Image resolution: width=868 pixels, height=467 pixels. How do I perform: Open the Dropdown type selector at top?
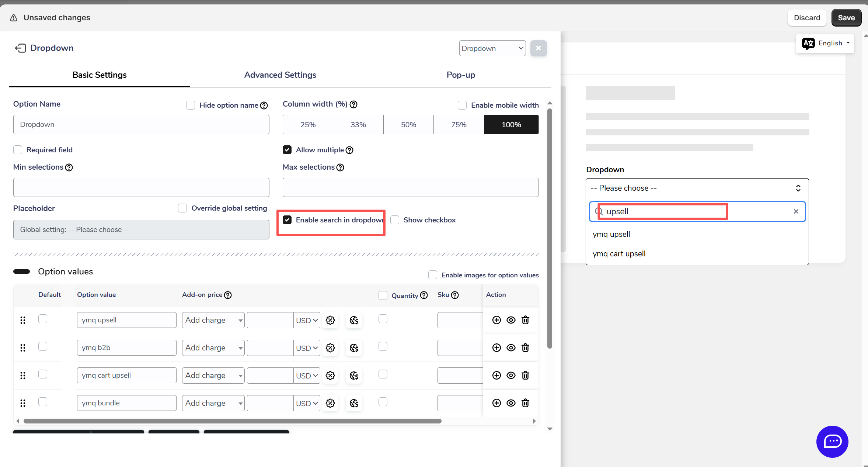point(492,48)
